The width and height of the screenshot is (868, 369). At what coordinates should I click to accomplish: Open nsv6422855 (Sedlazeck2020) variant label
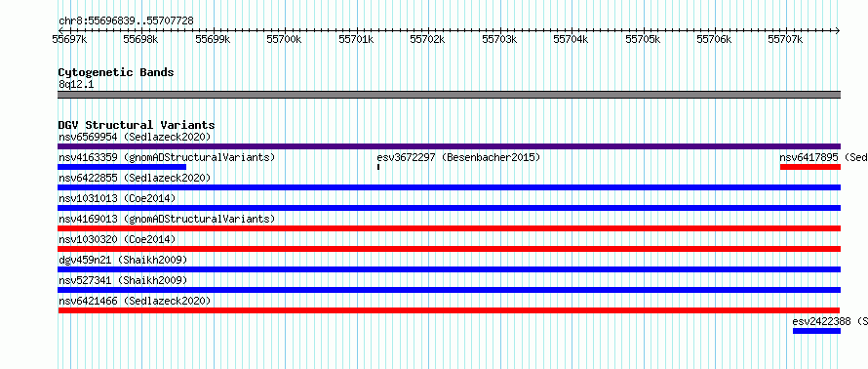pyautogui.click(x=135, y=178)
